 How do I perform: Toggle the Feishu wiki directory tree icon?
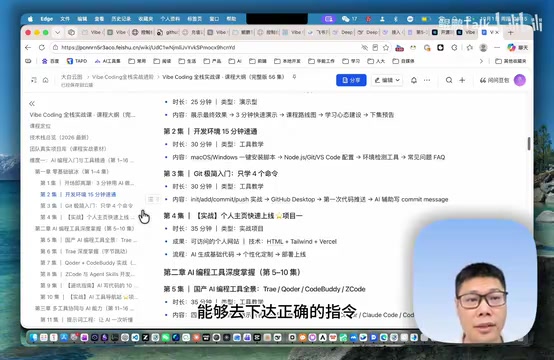coord(34,80)
